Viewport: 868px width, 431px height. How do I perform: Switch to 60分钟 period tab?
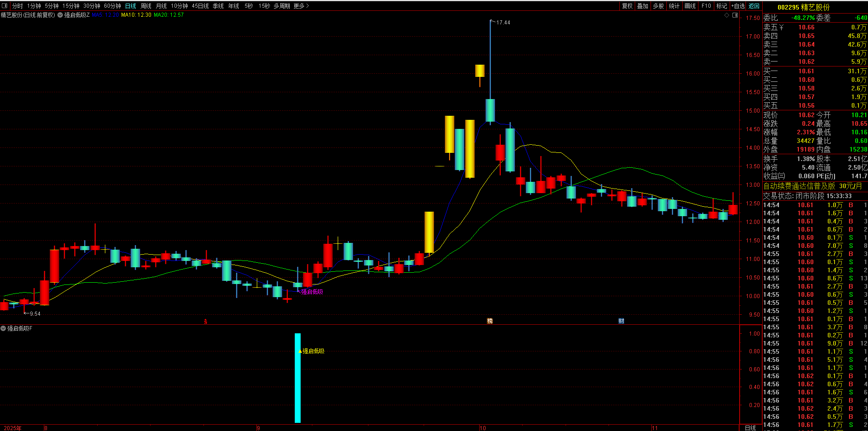pos(113,6)
